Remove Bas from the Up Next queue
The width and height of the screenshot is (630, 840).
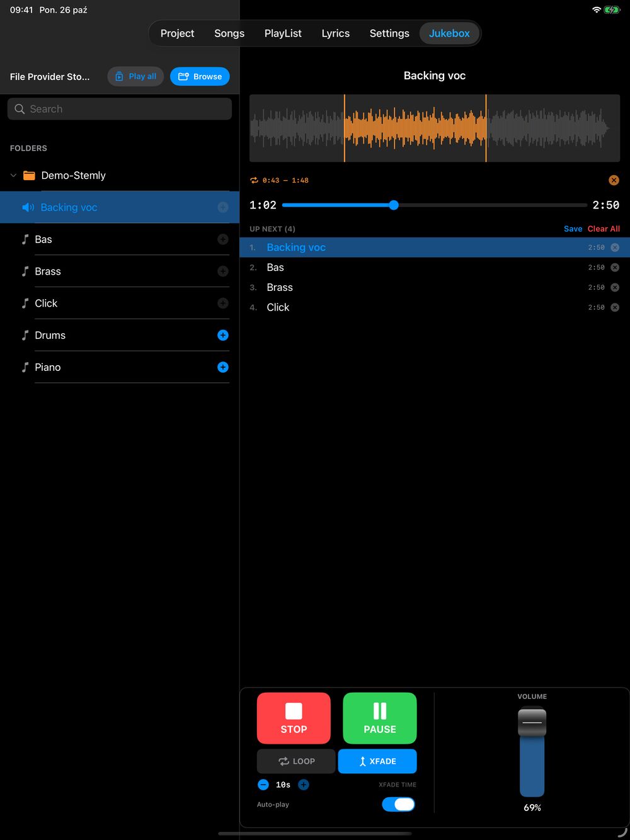pyautogui.click(x=615, y=268)
